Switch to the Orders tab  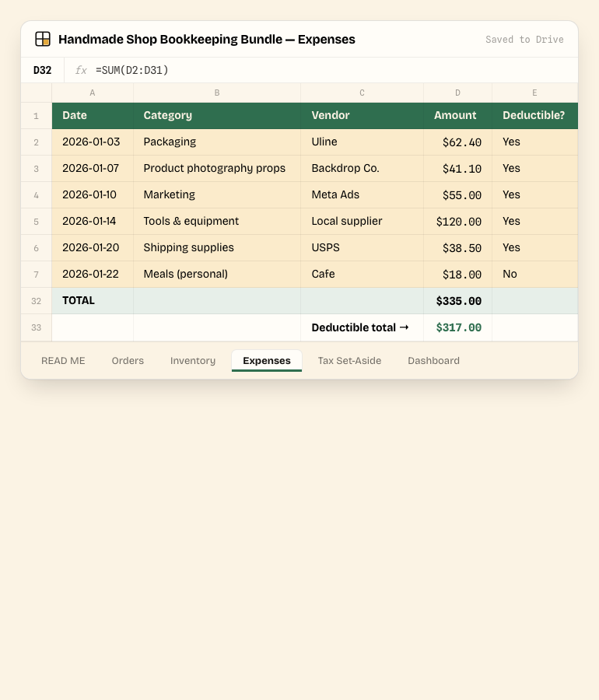(x=128, y=361)
